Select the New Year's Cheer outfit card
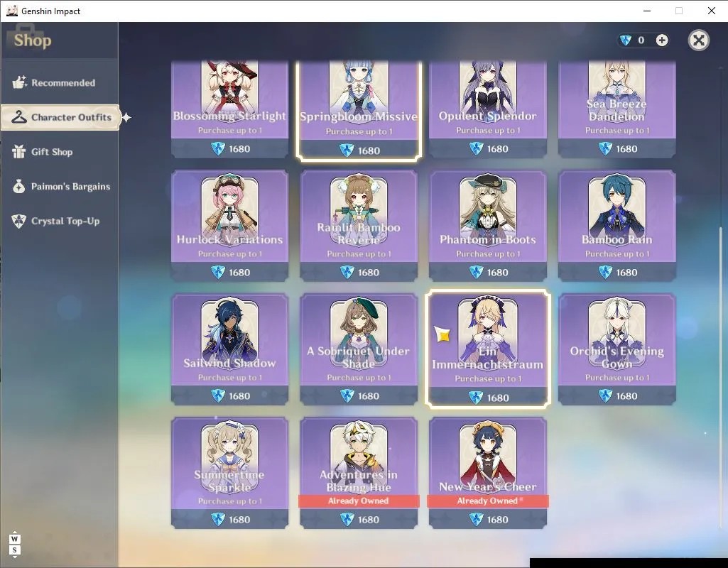Screen dimensions: 728x568 point(488,472)
